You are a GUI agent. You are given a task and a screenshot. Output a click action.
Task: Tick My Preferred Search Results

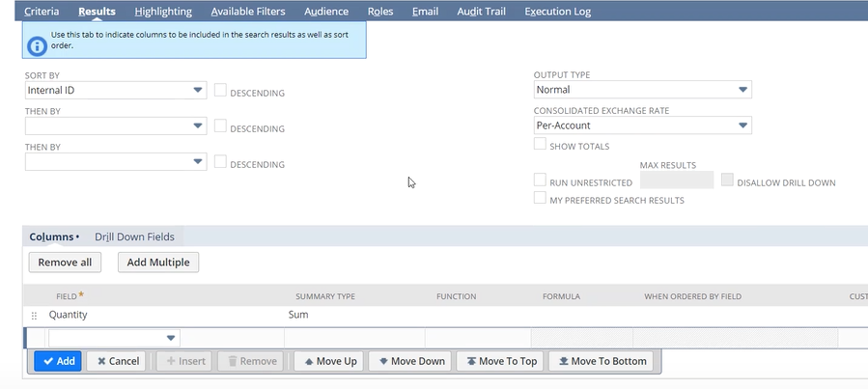(x=540, y=199)
